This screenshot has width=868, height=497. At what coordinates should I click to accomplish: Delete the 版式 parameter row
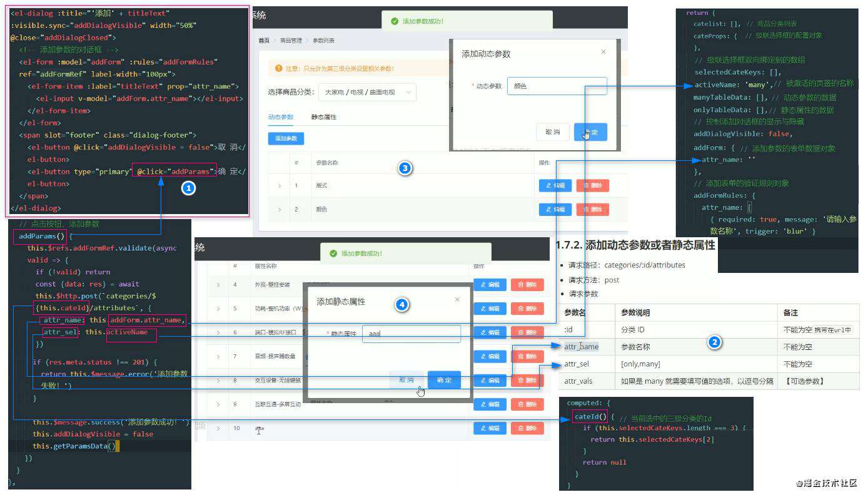click(x=592, y=185)
